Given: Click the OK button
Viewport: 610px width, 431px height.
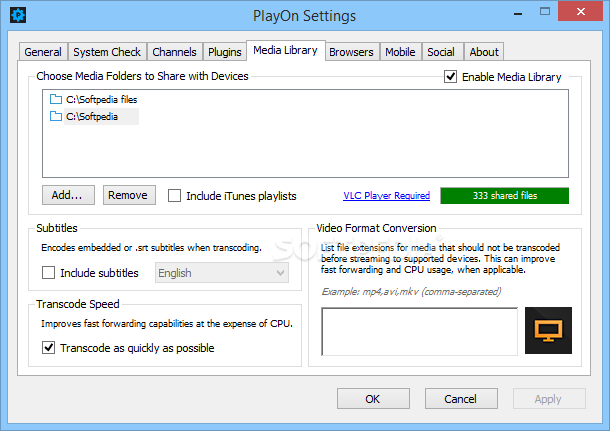Looking at the screenshot, I should [x=373, y=399].
